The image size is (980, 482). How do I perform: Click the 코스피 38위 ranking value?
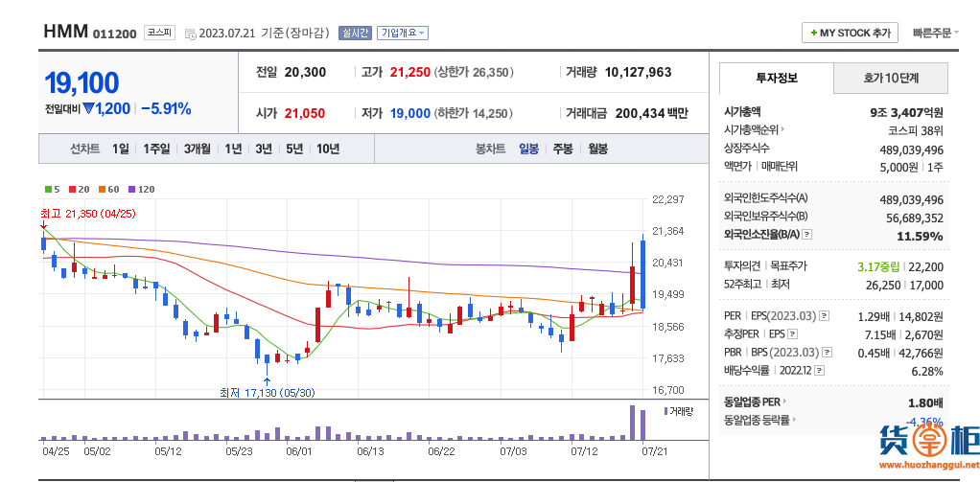click(916, 131)
